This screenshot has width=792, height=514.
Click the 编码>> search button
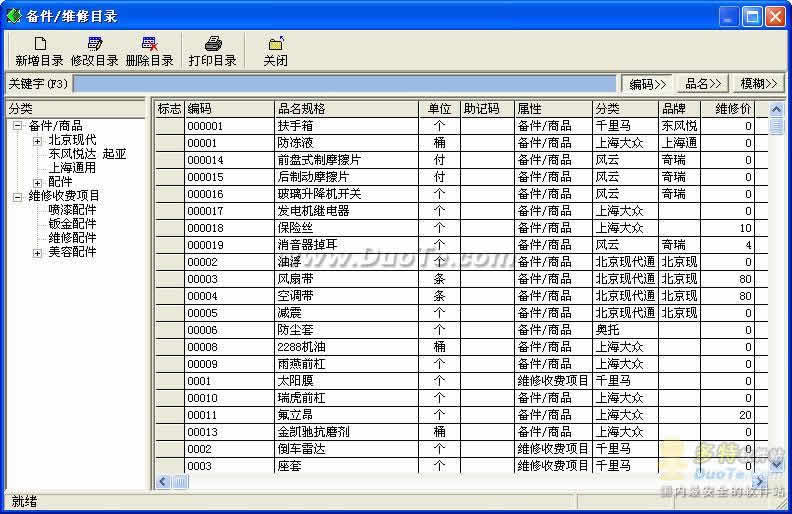(648, 84)
